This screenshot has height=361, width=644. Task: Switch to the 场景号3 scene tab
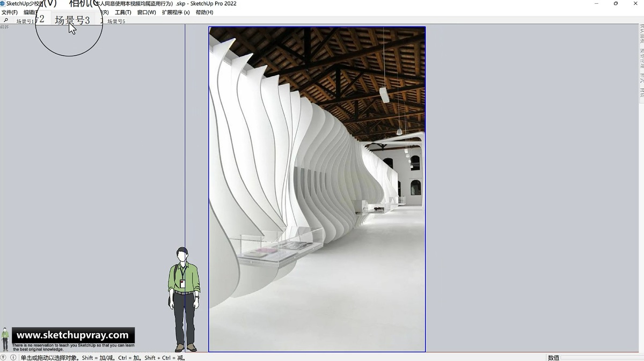pos(72,20)
